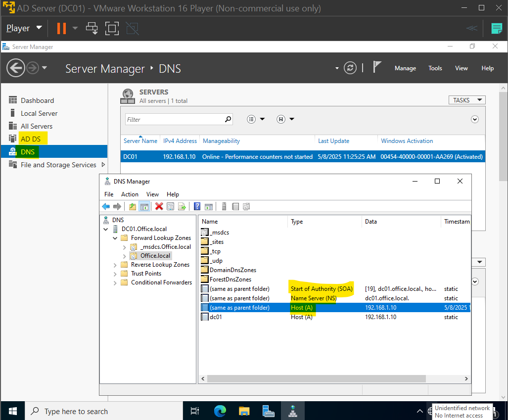Open Server Manager from the taskbar
This screenshot has height=420, width=508.
point(268,411)
